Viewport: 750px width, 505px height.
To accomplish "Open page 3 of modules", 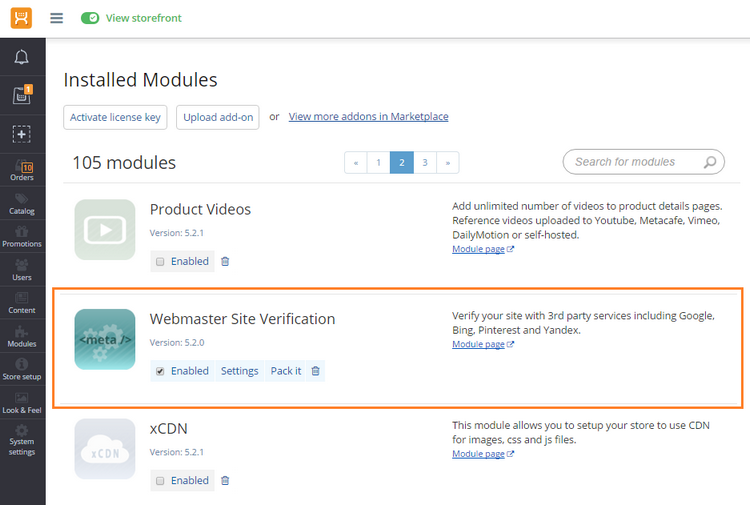I will click(425, 163).
